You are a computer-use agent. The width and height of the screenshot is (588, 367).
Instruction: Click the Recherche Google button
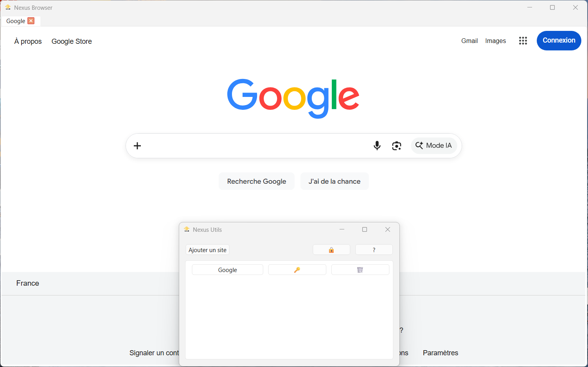[257, 181]
